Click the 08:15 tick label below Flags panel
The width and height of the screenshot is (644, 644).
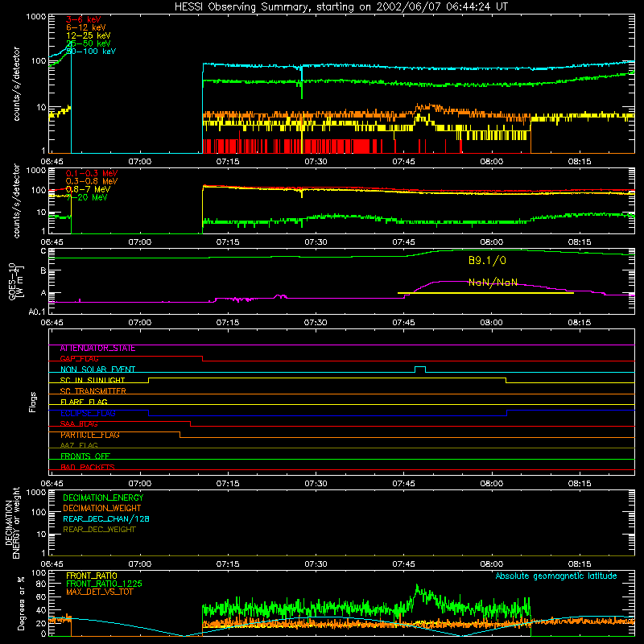coord(579,484)
